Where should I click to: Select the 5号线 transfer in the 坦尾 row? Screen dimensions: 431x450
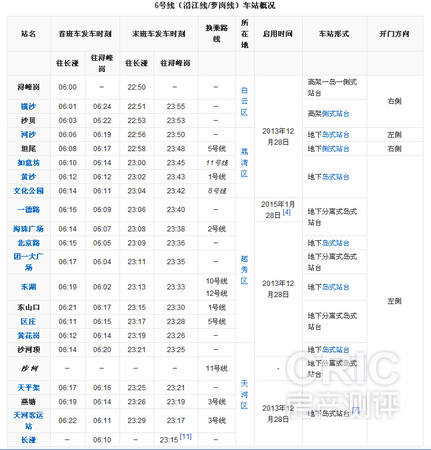pos(217,148)
